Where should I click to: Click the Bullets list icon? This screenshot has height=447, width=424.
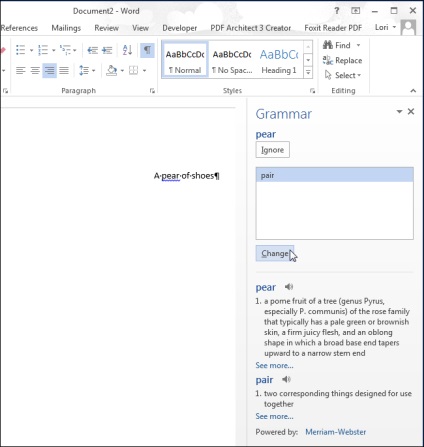(21, 50)
